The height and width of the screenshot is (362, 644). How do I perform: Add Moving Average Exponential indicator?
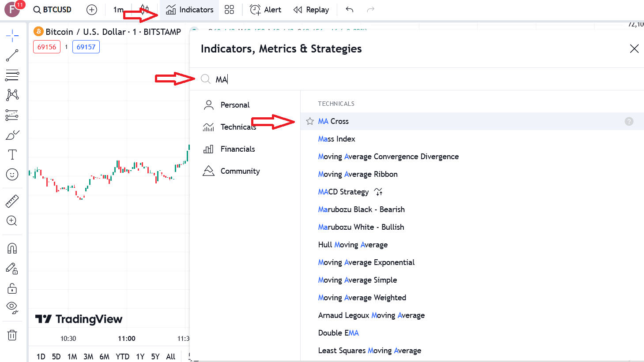pos(366,262)
